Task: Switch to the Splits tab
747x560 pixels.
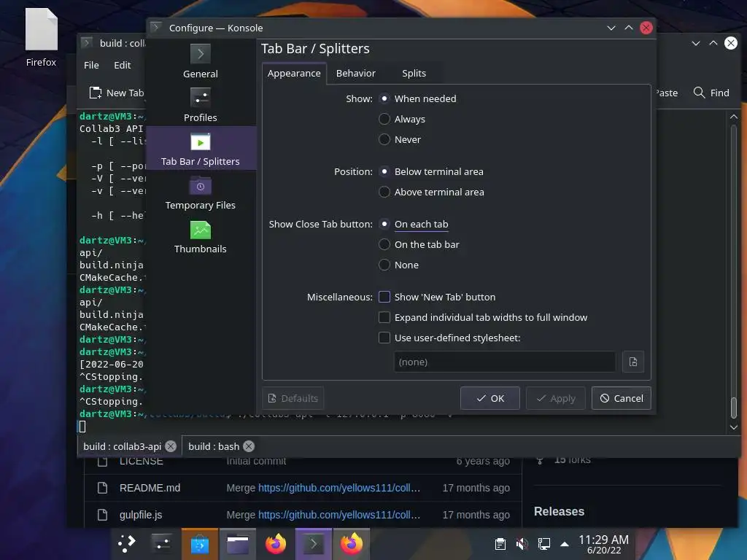Action: (414, 74)
